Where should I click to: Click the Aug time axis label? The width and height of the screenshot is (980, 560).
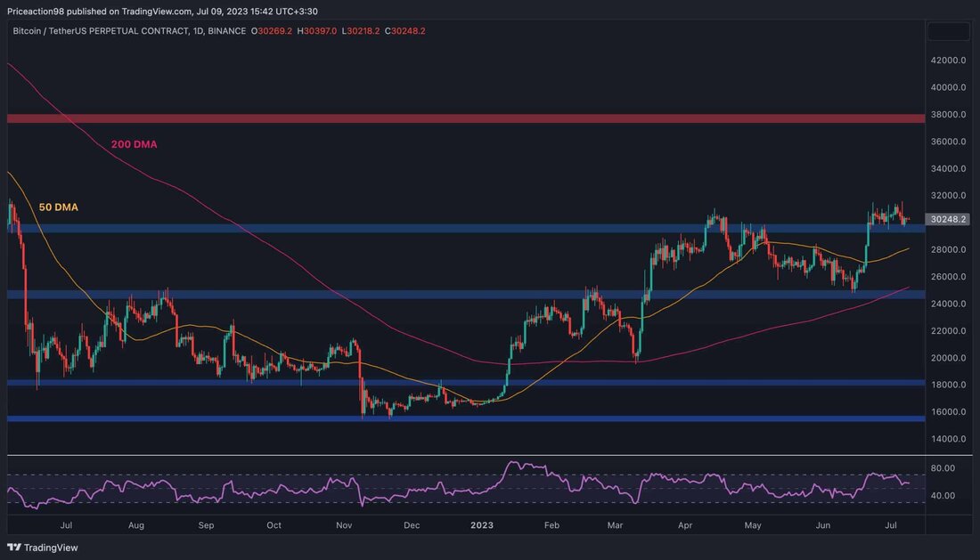coord(136,525)
